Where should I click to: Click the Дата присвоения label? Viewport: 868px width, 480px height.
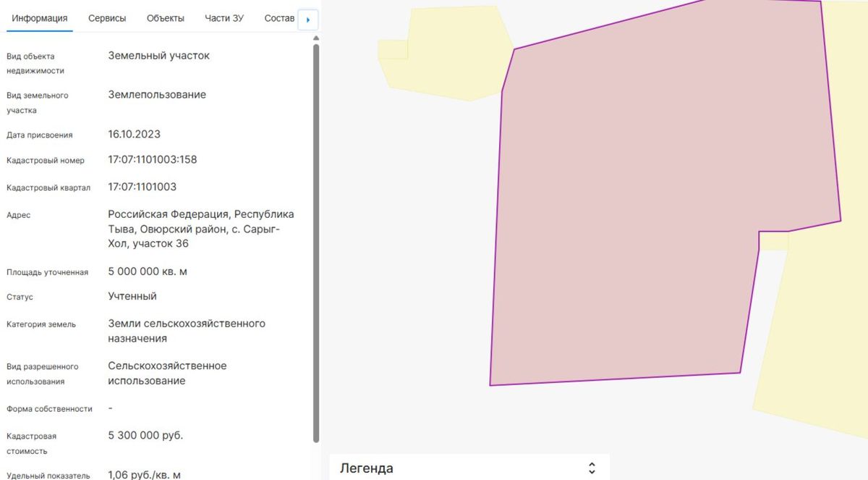click(x=40, y=135)
